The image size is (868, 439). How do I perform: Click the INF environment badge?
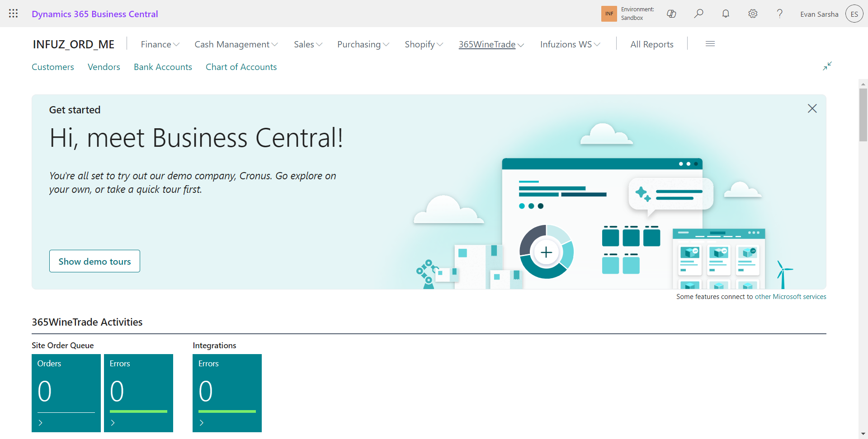click(x=609, y=14)
